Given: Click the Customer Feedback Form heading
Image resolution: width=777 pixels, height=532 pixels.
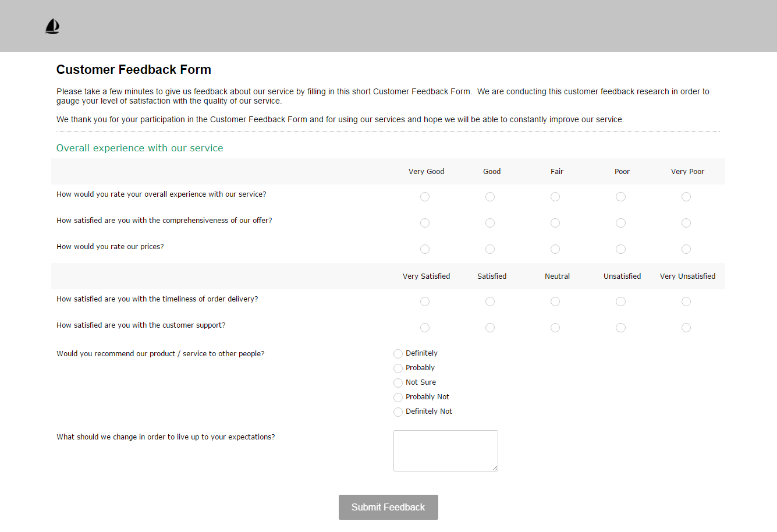Looking at the screenshot, I should (x=134, y=70).
